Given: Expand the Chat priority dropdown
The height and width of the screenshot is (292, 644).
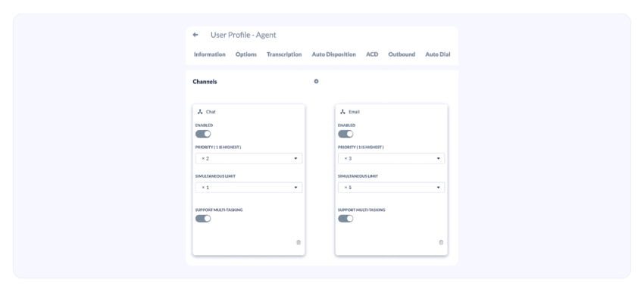Looking at the screenshot, I should point(249,158).
